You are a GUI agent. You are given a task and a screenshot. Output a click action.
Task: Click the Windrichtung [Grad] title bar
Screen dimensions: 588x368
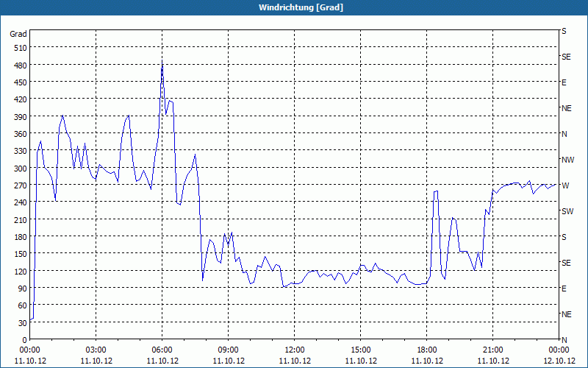tap(294, 7)
